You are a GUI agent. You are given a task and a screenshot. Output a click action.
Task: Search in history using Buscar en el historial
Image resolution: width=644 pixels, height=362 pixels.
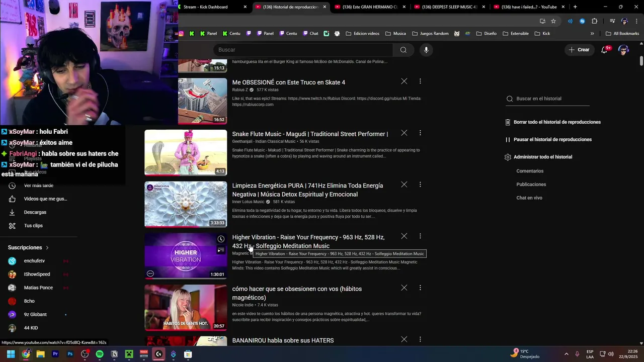pos(547,99)
